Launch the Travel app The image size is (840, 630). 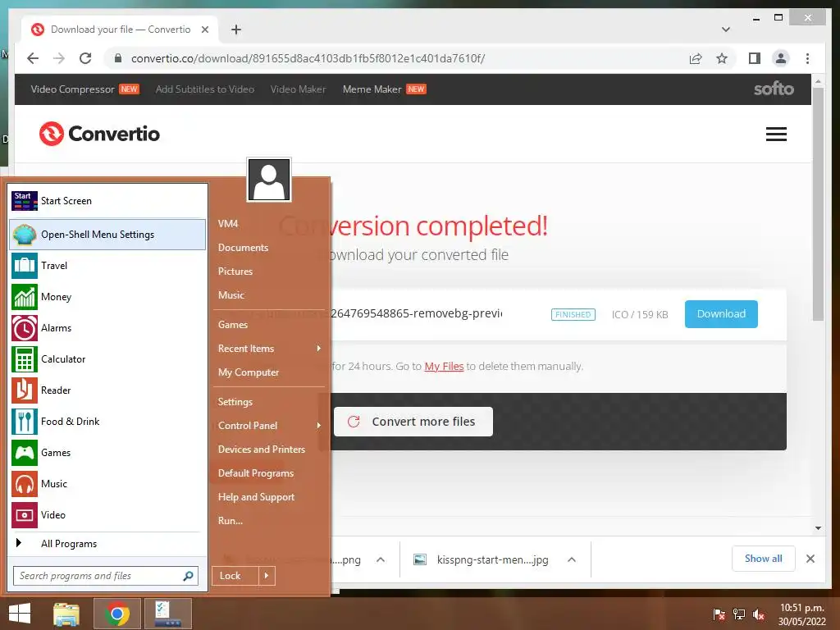107,266
